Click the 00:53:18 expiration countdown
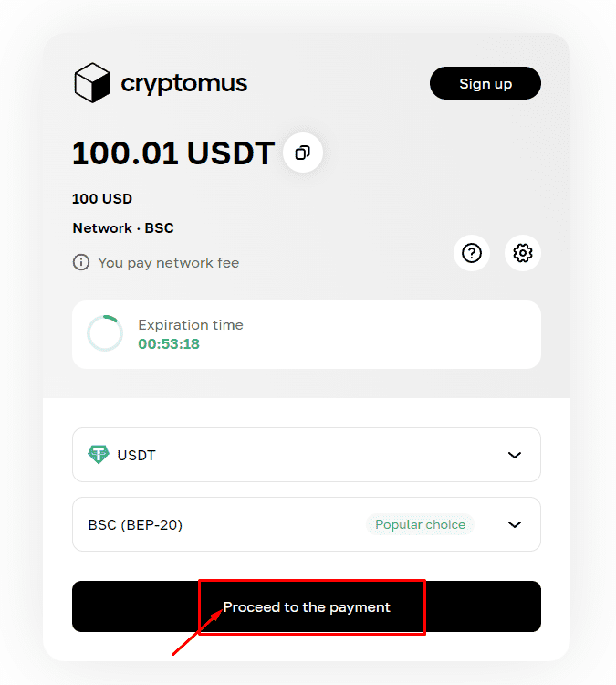 [169, 344]
